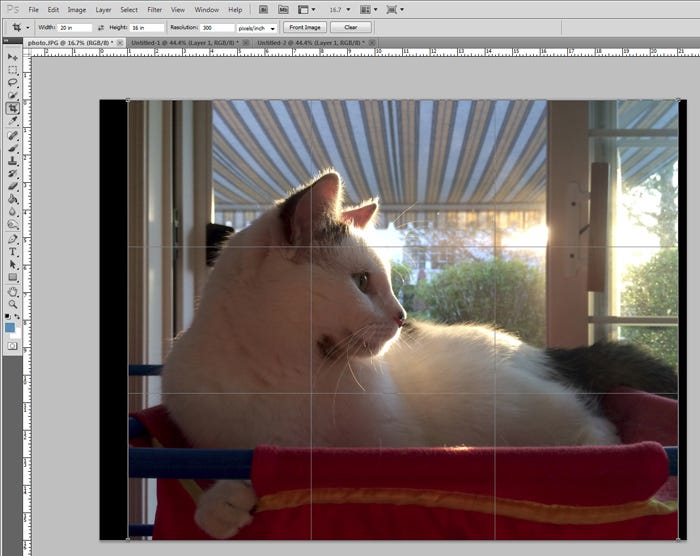Open the File menu
Viewport: 700px width, 556px height.
coord(33,9)
